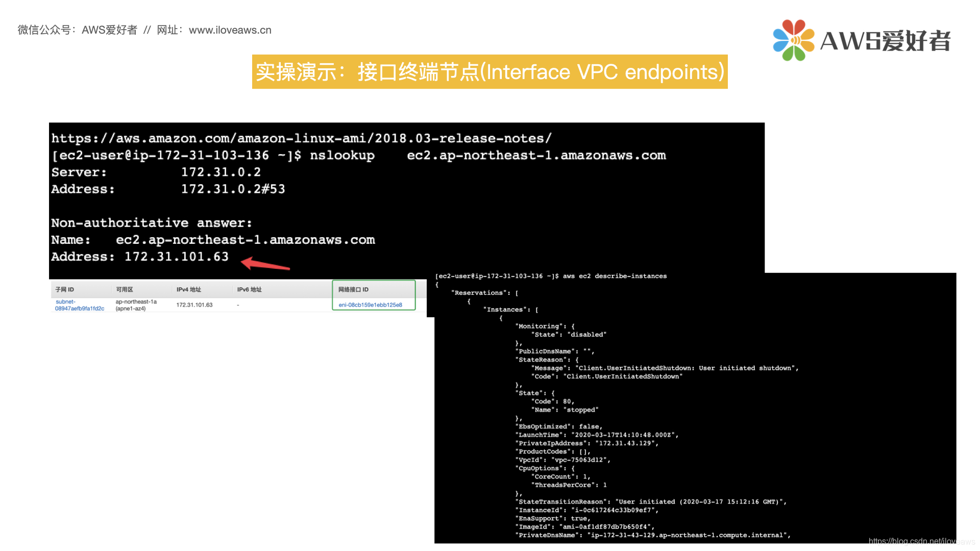
Task: Click the 可用区 column header
Action: tap(125, 289)
